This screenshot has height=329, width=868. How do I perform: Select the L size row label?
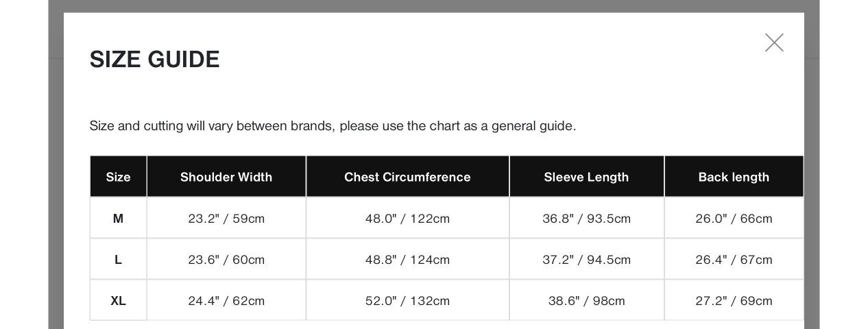pyautogui.click(x=118, y=259)
